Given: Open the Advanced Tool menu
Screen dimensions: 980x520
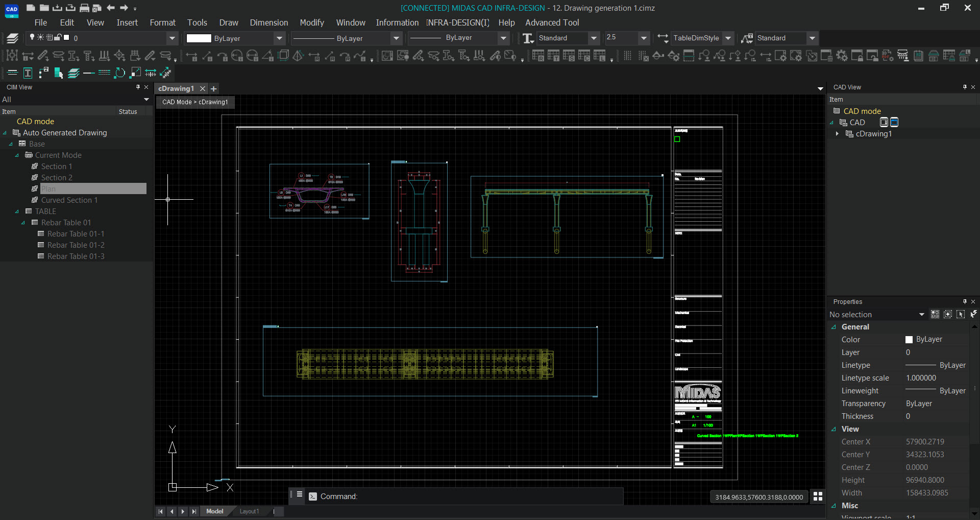Looking at the screenshot, I should (552, 22).
